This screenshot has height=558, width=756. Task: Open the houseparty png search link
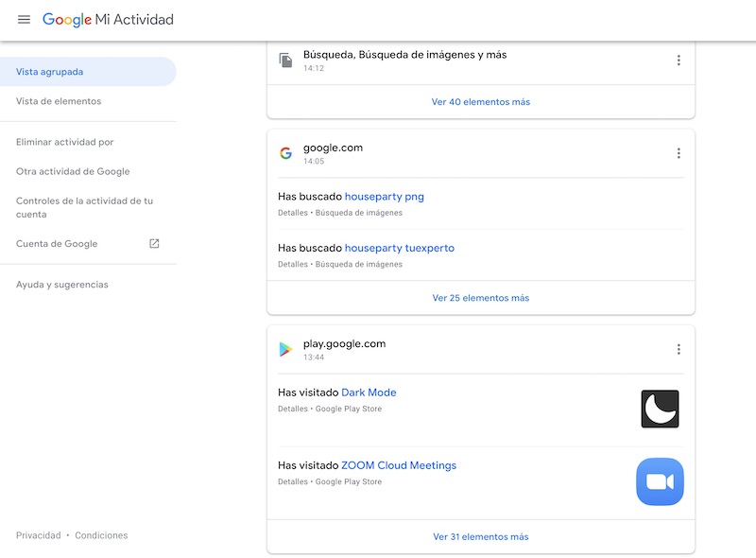[x=384, y=197]
